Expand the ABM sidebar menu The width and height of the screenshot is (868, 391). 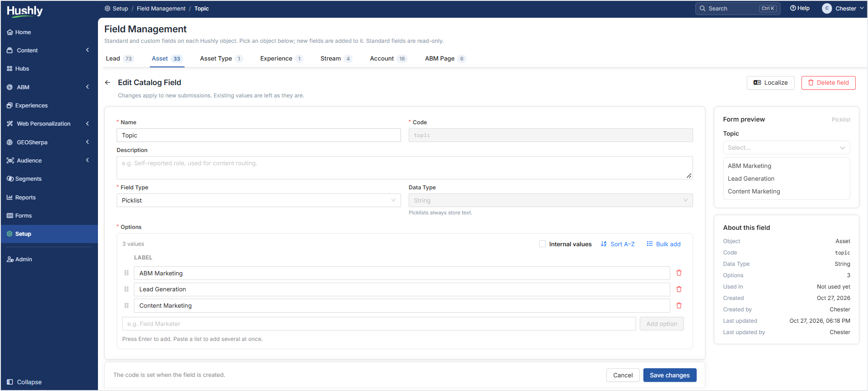[87, 87]
